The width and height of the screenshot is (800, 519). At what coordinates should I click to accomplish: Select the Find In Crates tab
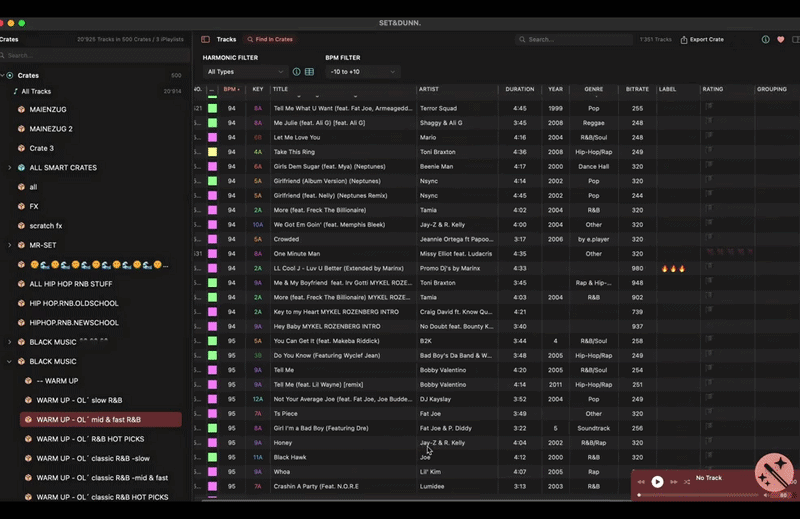click(x=270, y=39)
